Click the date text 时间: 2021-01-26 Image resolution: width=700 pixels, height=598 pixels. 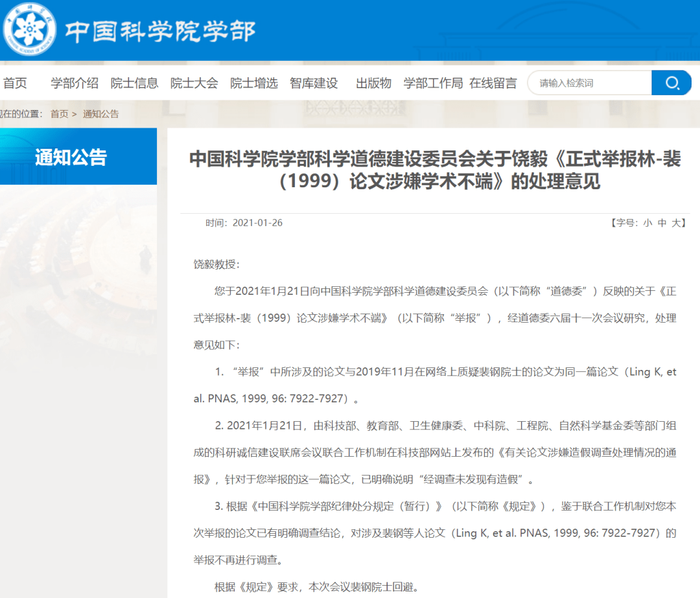[x=244, y=223]
